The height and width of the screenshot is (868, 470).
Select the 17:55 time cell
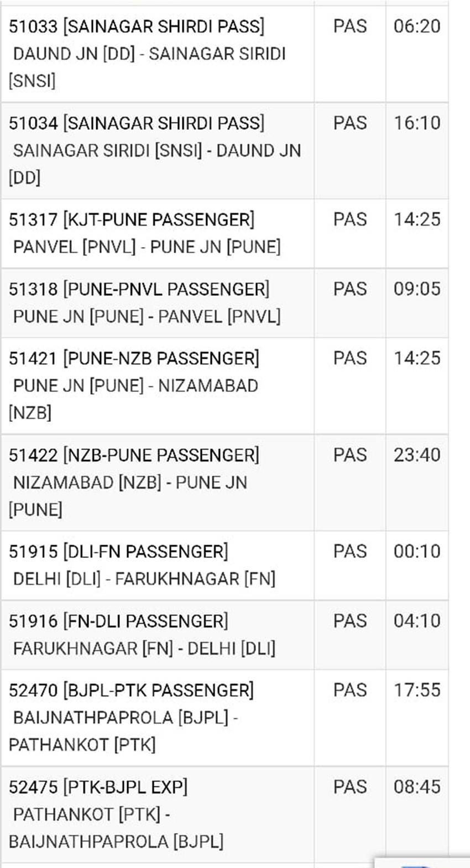tap(417, 690)
